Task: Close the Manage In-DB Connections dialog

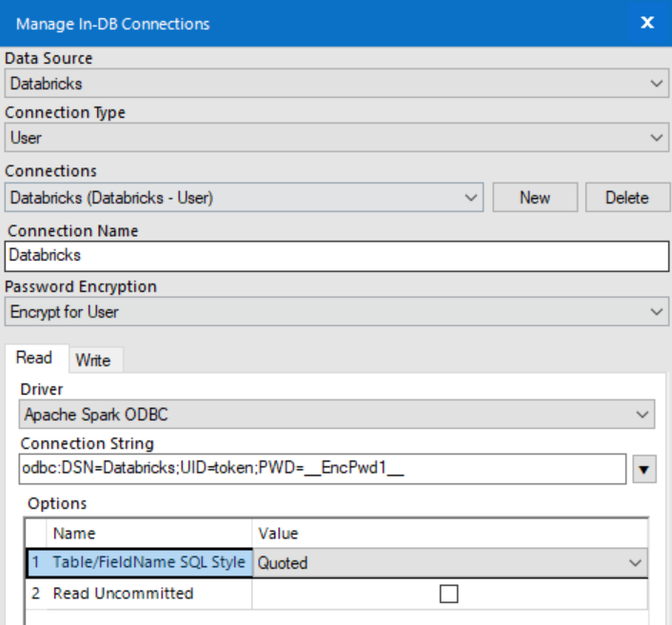Action: [x=647, y=23]
